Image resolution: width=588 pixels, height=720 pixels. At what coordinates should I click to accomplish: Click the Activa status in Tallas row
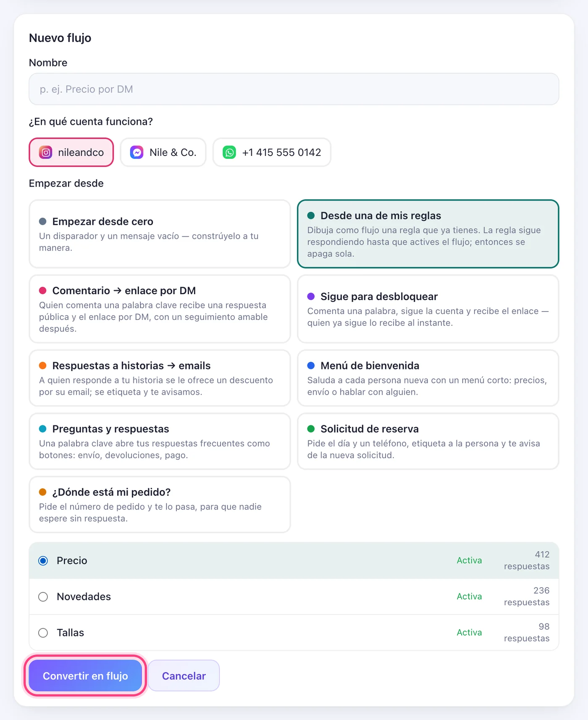click(x=469, y=633)
